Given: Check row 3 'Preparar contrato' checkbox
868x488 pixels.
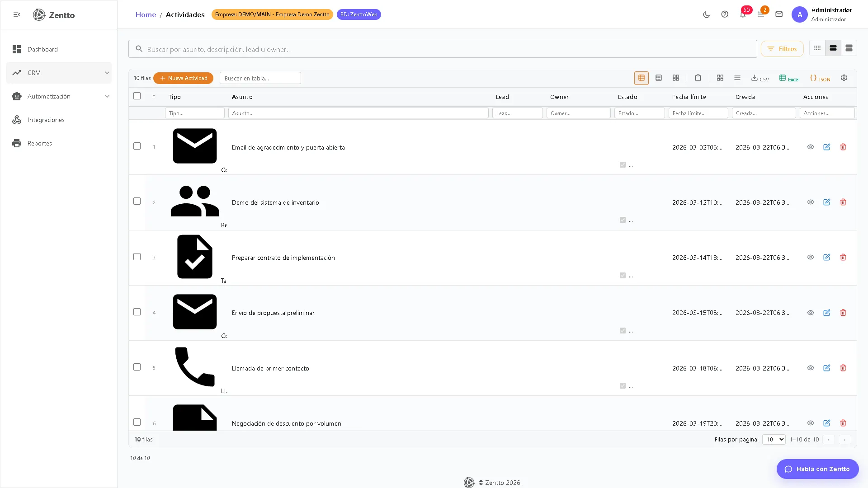Looking at the screenshot, I should point(137,257).
